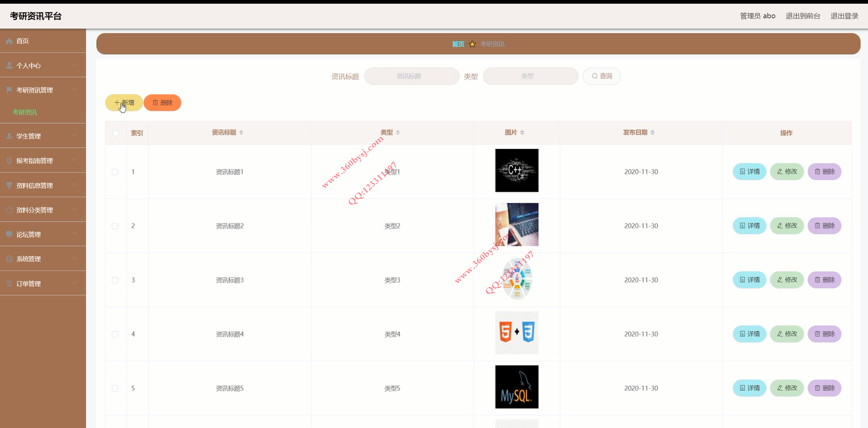This screenshot has width=868, height=428.
Task: Expand the 报考指南管理 menu chevron
Action: (x=75, y=161)
